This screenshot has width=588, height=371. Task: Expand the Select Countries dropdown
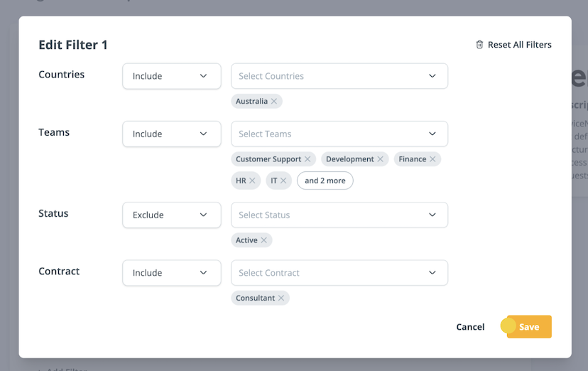coord(339,76)
